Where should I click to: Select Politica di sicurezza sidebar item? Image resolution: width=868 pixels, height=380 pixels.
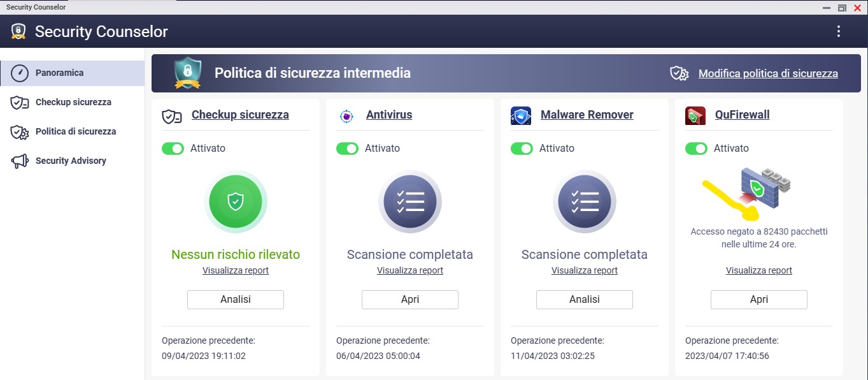coord(75,131)
